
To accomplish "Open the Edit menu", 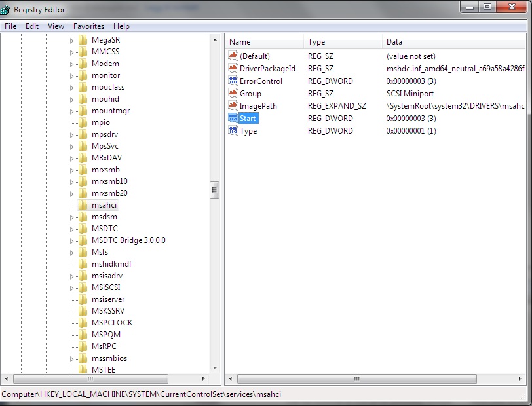I will [x=32, y=26].
